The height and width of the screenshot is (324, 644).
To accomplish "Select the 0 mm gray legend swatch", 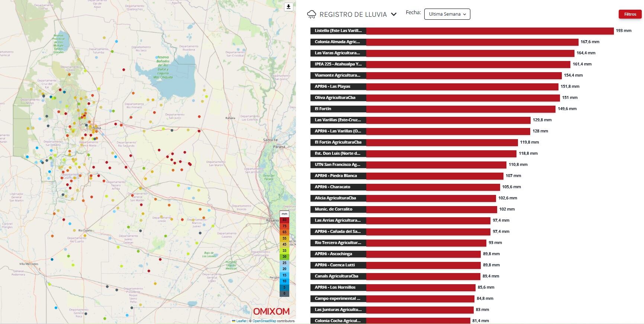I will [x=284, y=293].
